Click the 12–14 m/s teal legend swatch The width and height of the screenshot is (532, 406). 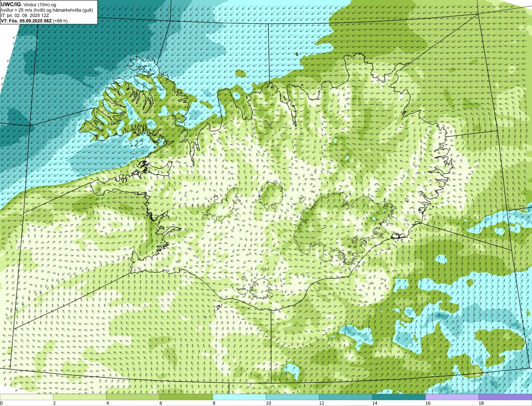pos(346,397)
